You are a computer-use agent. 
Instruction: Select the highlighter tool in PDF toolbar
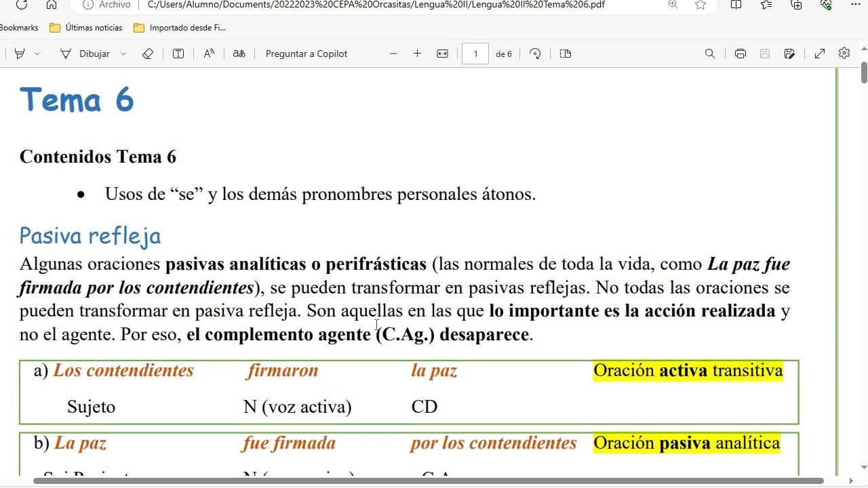coord(20,54)
